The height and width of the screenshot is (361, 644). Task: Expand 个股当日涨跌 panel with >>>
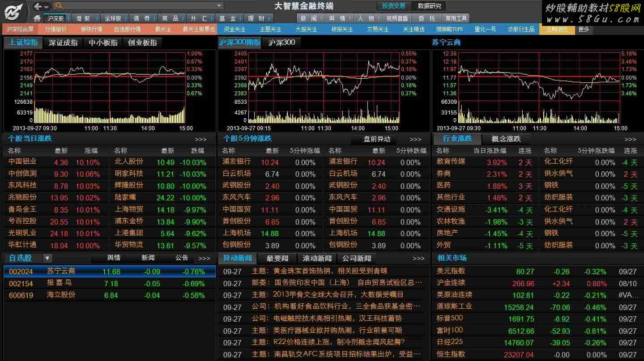pos(201,140)
